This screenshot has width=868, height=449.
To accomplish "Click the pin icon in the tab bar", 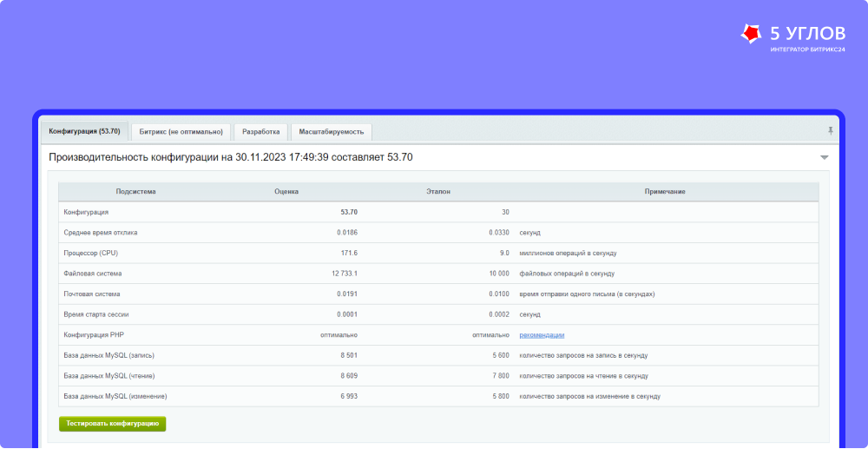I will (x=831, y=130).
